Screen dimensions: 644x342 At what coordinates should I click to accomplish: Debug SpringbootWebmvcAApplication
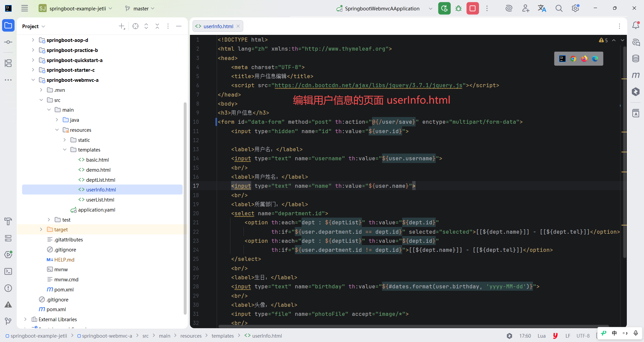point(459,8)
